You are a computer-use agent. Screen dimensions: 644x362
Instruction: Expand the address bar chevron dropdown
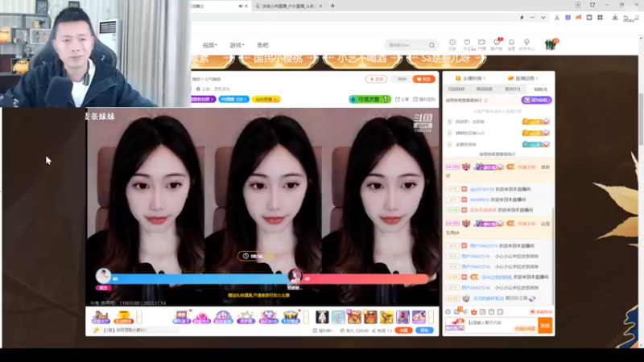(x=543, y=18)
